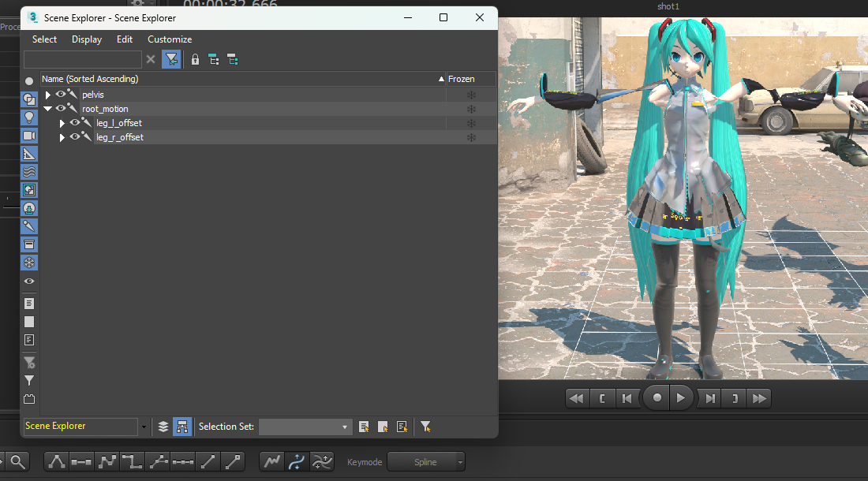868x481 pixels.
Task: Click the sync selection hierarchy icon
Action: (x=214, y=59)
